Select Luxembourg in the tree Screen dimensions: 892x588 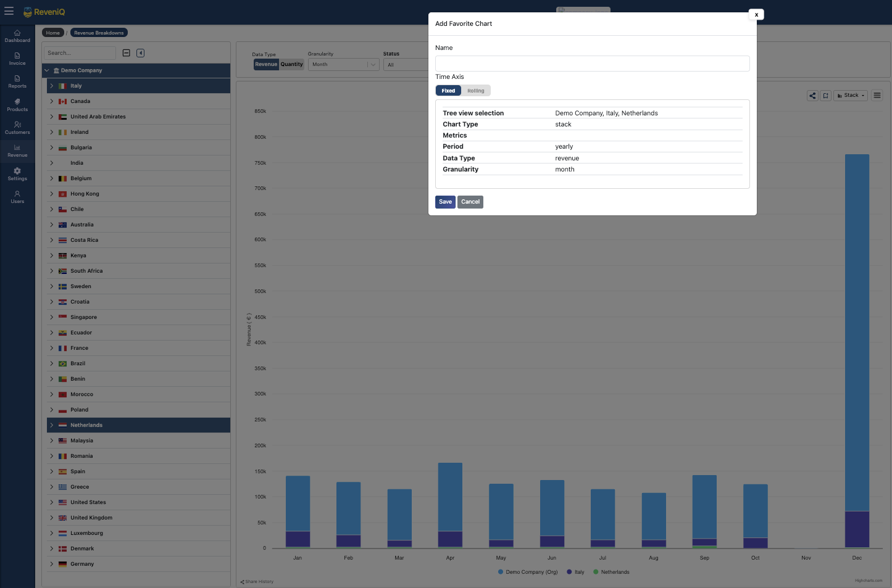click(x=138, y=533)
